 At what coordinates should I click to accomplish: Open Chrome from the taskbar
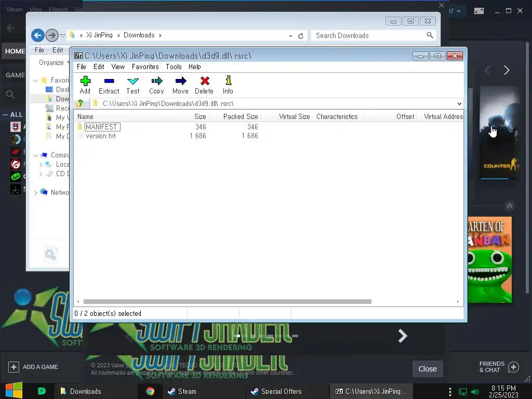click(150, 391)
